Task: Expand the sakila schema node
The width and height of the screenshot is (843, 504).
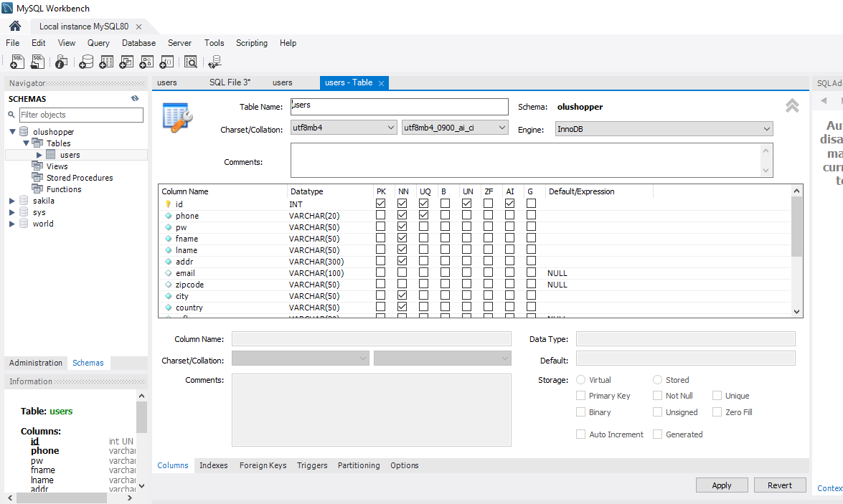Action: pos(11,201)
